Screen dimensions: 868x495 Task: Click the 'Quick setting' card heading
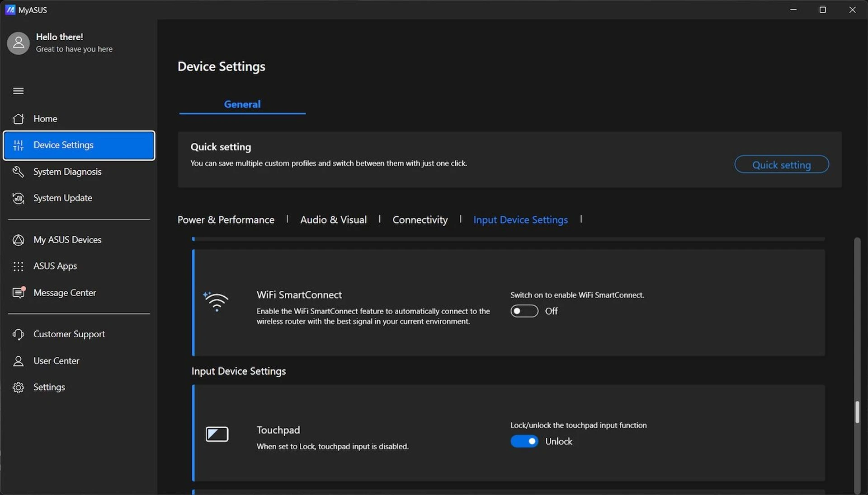pos(221,147)
